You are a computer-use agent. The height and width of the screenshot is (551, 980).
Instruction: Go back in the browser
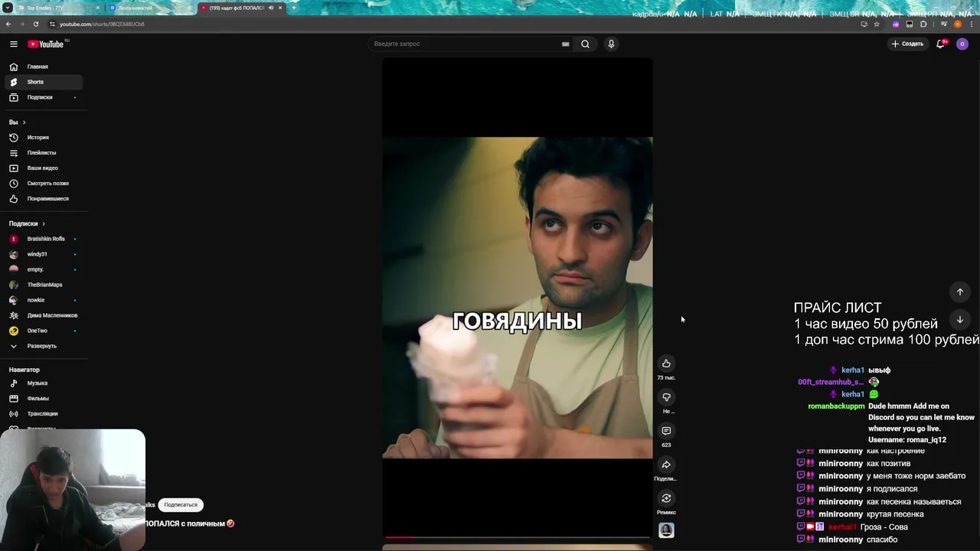8,24
